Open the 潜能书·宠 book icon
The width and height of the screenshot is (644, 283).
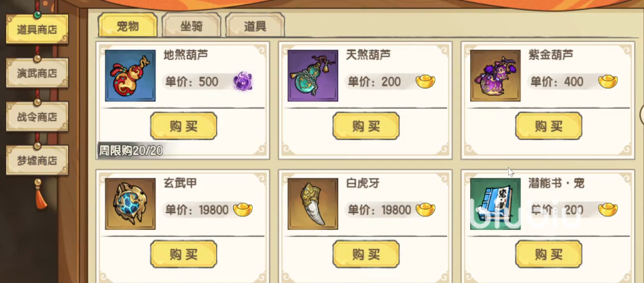[x=495, y=204]
